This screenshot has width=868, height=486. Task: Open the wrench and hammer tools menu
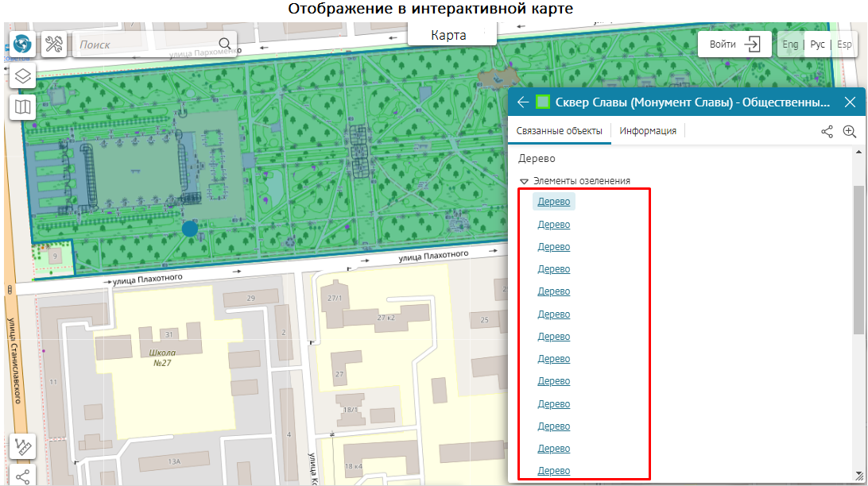(x=54, y=44)
